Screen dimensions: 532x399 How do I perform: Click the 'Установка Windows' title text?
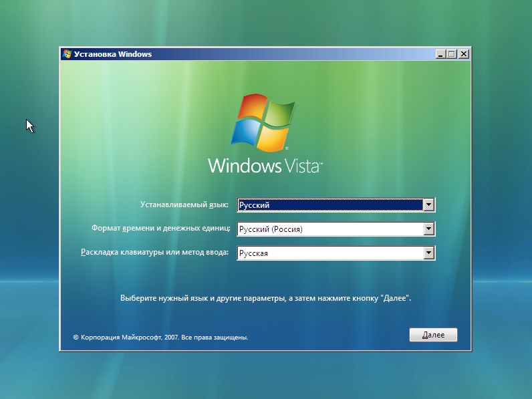click(x=113, y=54)
